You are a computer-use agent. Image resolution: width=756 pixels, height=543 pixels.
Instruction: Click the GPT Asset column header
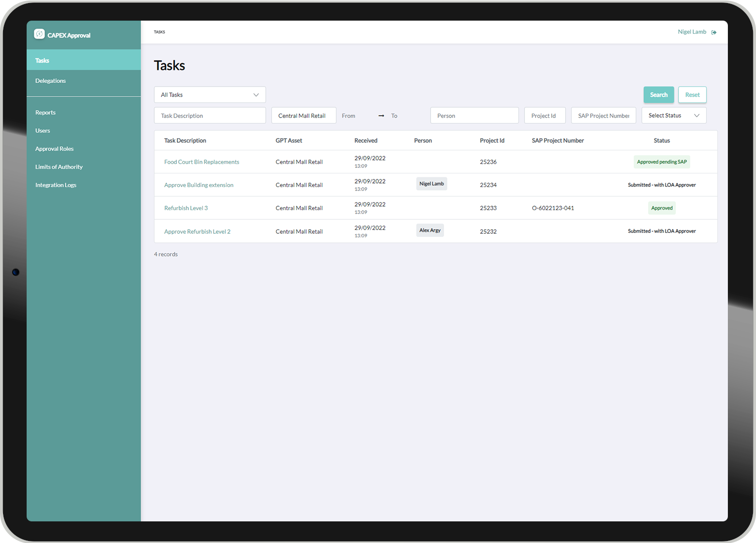(x=289, y=141)
